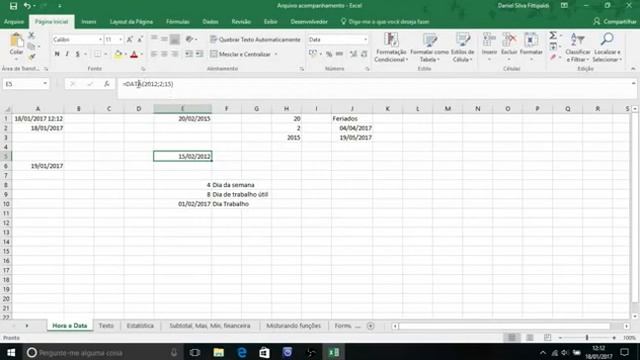Switch to the Fórmulas ribbon tab
This screenshot has height=360, width=640.
(x=178, y=22)
